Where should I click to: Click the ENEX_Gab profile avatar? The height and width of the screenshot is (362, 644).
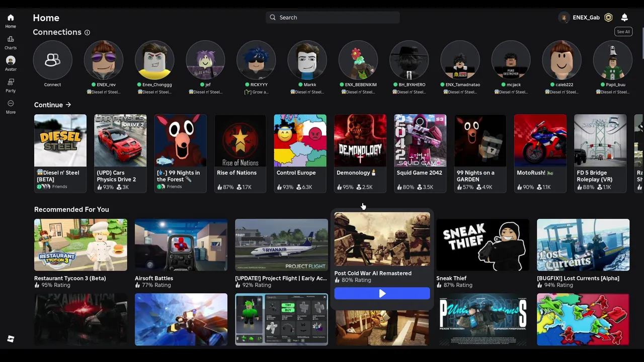[x=564, y=18]
